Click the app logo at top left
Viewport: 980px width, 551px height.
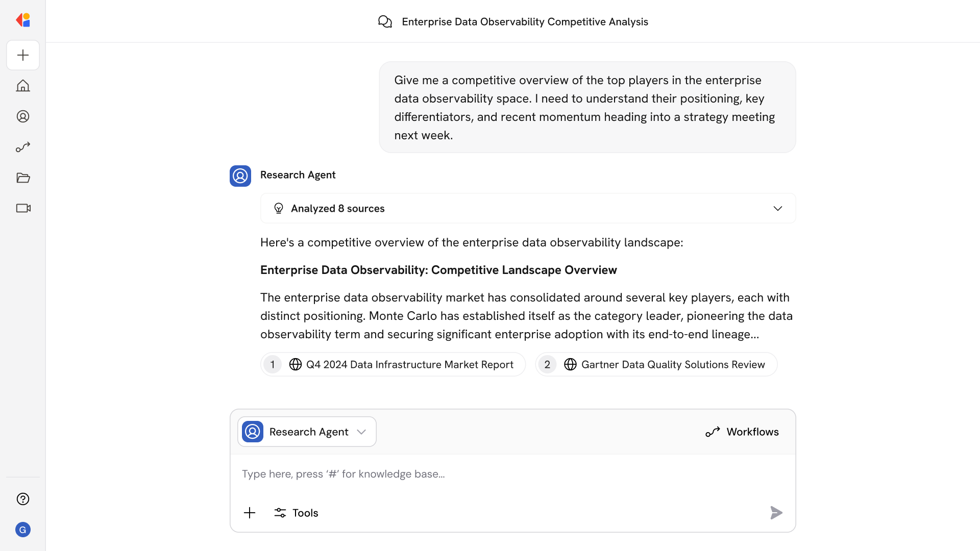[x=23, y=20]
